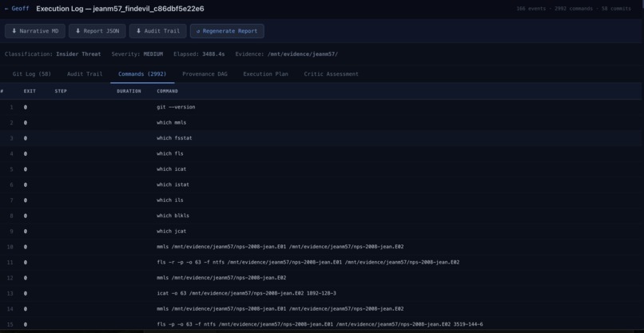The height and width of the screenshot is (333, 644).
Task: Click the Regenerate Report button
Action: [x=227, y=31]
